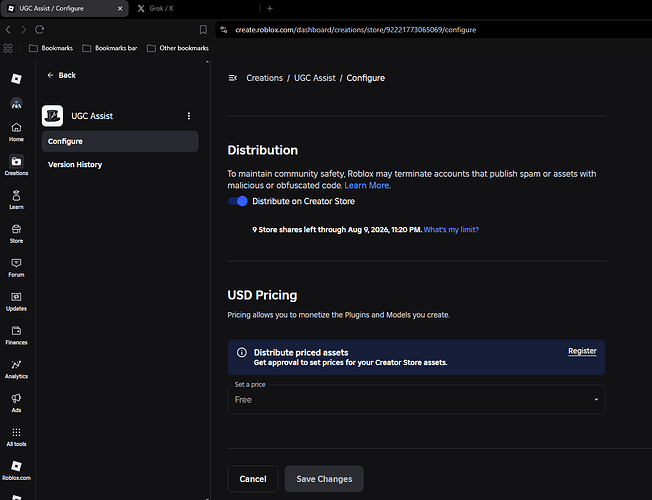Click the browser address bar URL
652x500 pixels.
[x=356, y=30]
